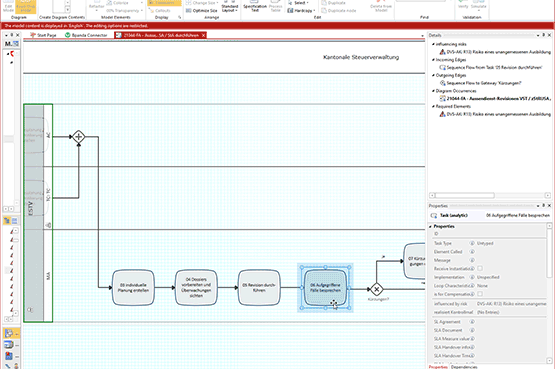Click info icon beside Implementation
Image resolution: width=555 pixels, height=369 pixels.
click(x=472, y=277)
